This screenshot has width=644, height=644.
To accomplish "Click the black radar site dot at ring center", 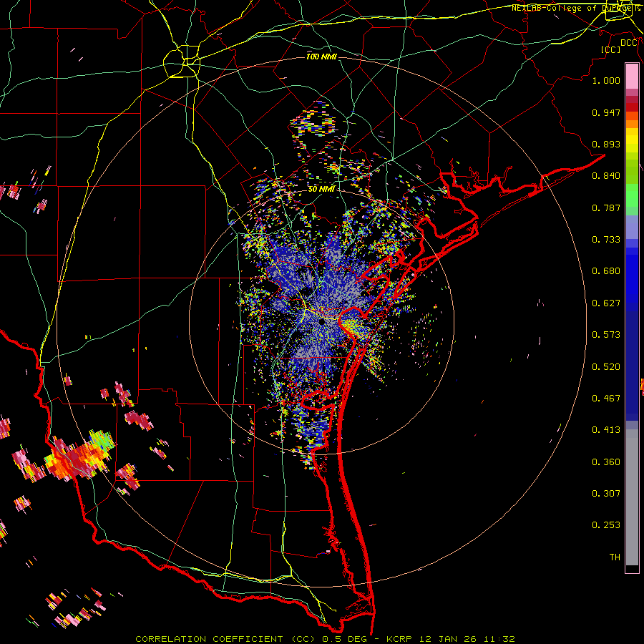I will point(321,323).
